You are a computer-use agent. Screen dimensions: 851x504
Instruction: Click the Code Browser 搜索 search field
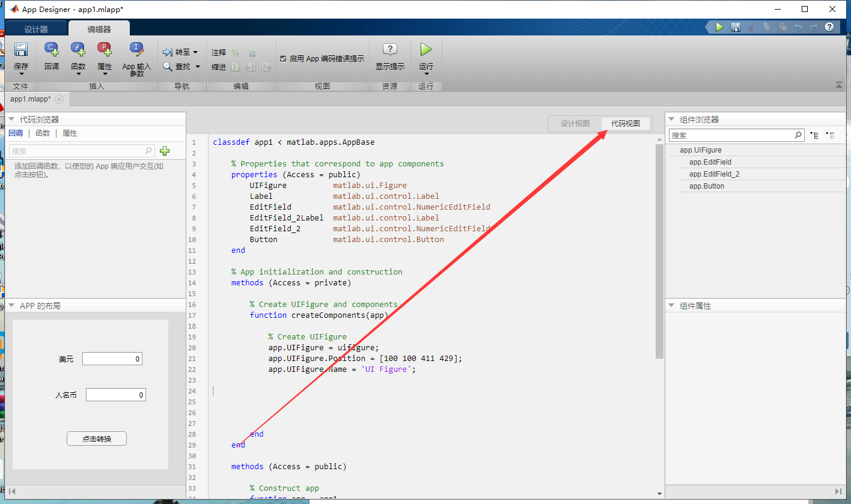tap(82, 151)
